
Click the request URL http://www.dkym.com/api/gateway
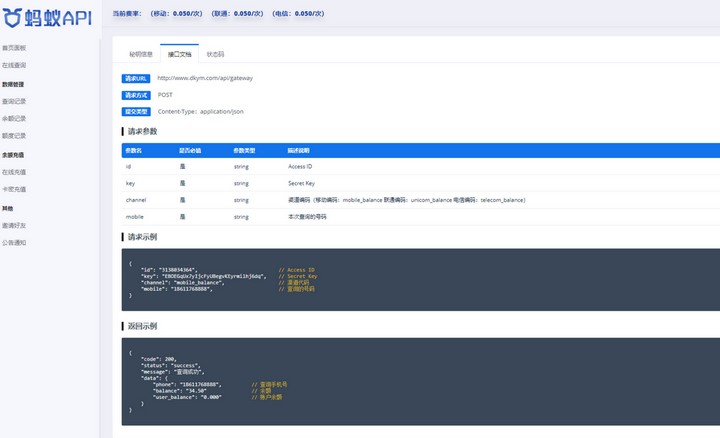click(x=205, y=78)
